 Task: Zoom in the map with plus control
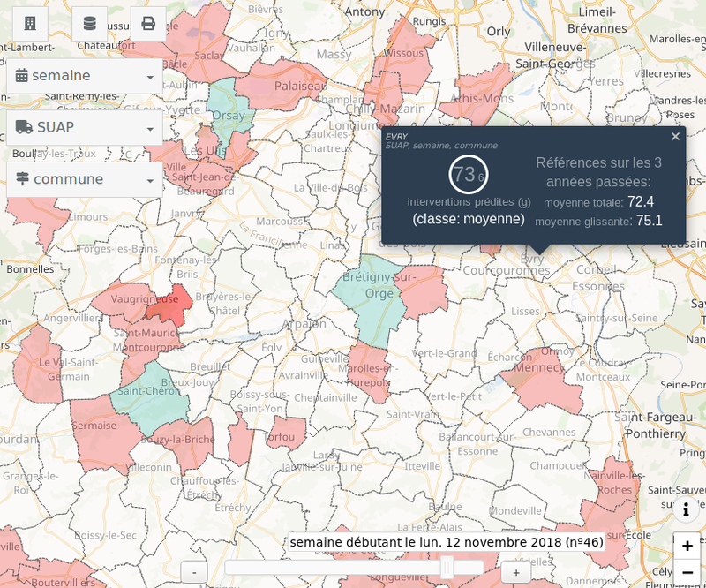(x=687, y=546)
